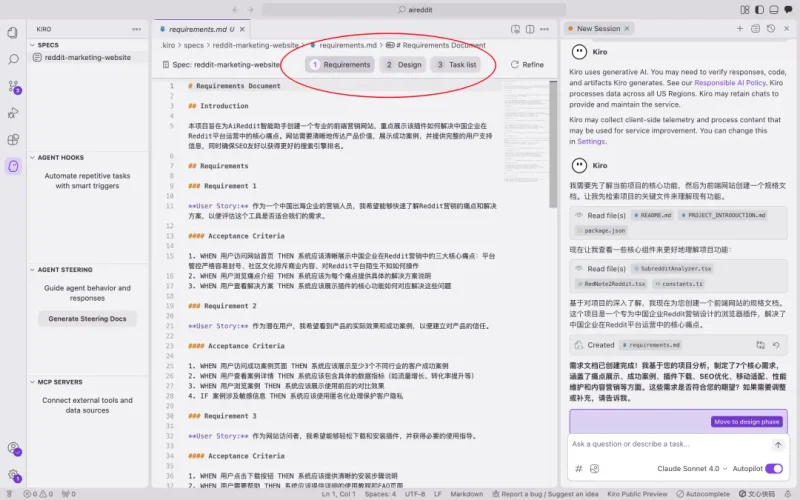Click the SubredditAnalyzer.tsx file chip
The width and height of the screenshot is (800, 500).
click(x=671, y=268)
